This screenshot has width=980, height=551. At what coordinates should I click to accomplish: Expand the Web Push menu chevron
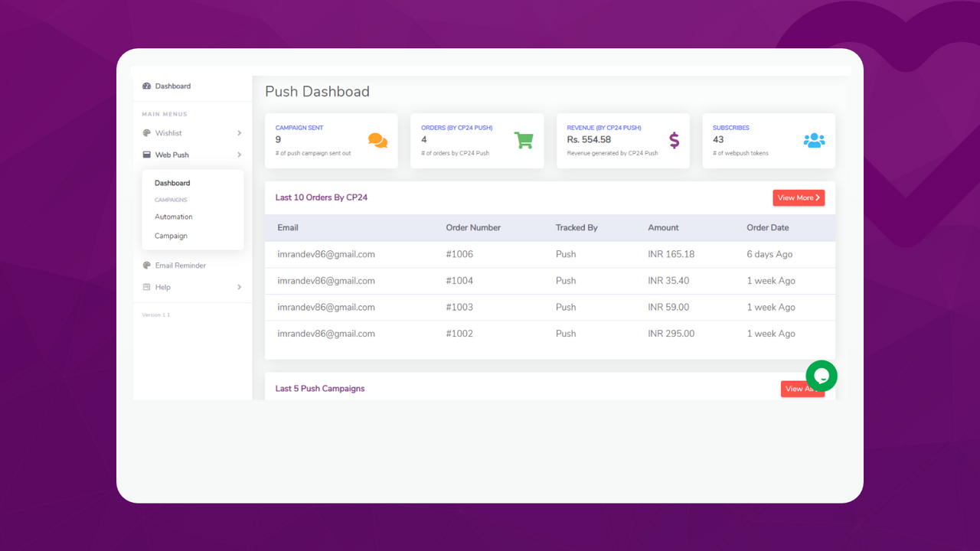pyautogui.click(x=240, y=155)
